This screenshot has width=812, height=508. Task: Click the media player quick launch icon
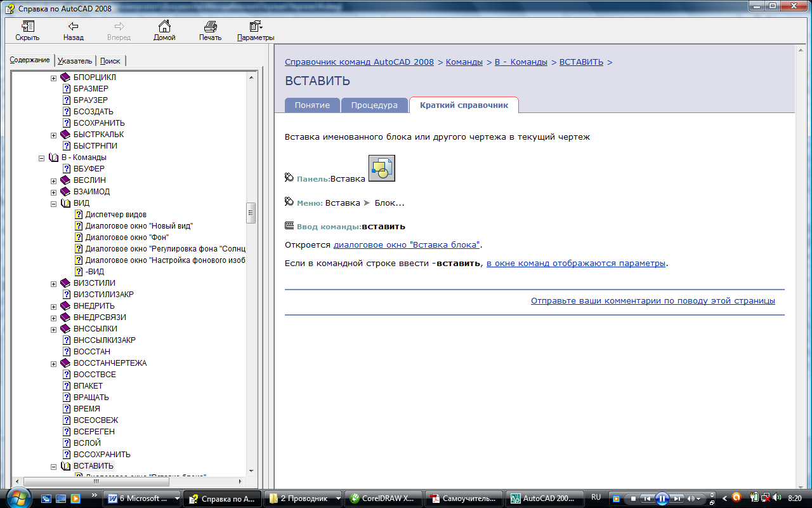(75, 498)
